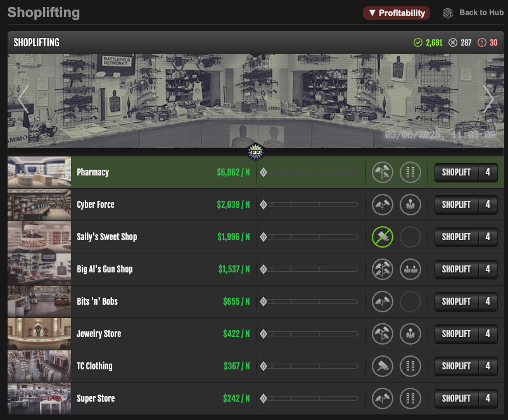Image resolution: width=508 pixels, height=420 pixels.
Task: Click the green checkmark successes counter
Action: click(428, 42)
